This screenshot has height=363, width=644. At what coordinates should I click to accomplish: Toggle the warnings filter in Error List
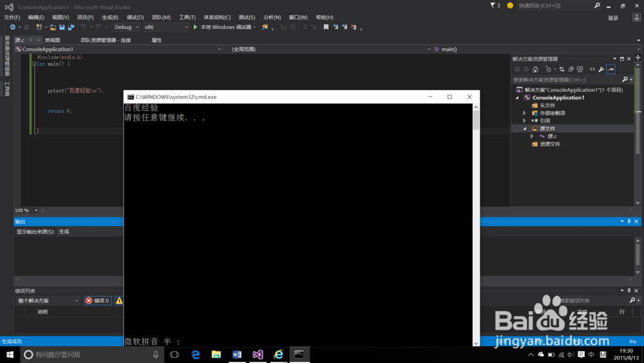(119, 300)
